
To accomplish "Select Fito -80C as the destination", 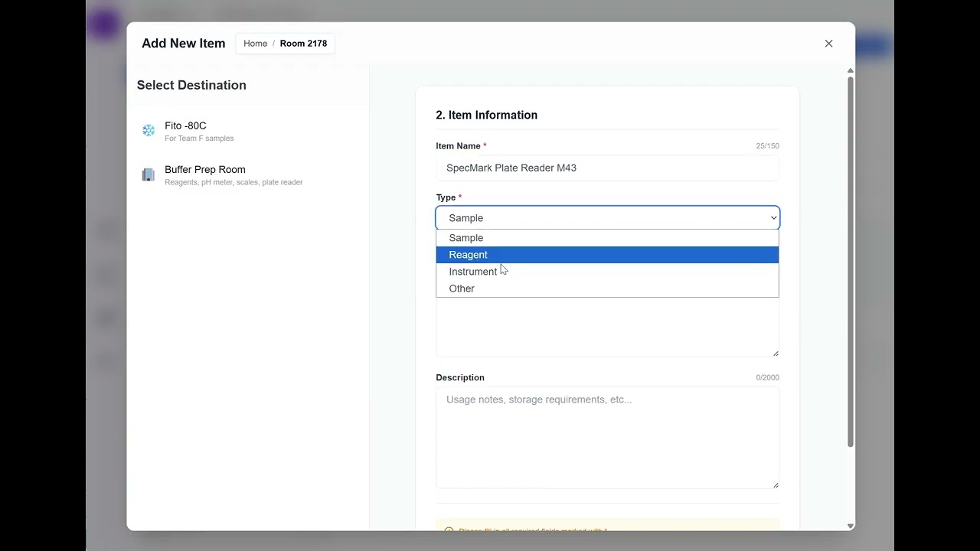I will coord(185,131).
